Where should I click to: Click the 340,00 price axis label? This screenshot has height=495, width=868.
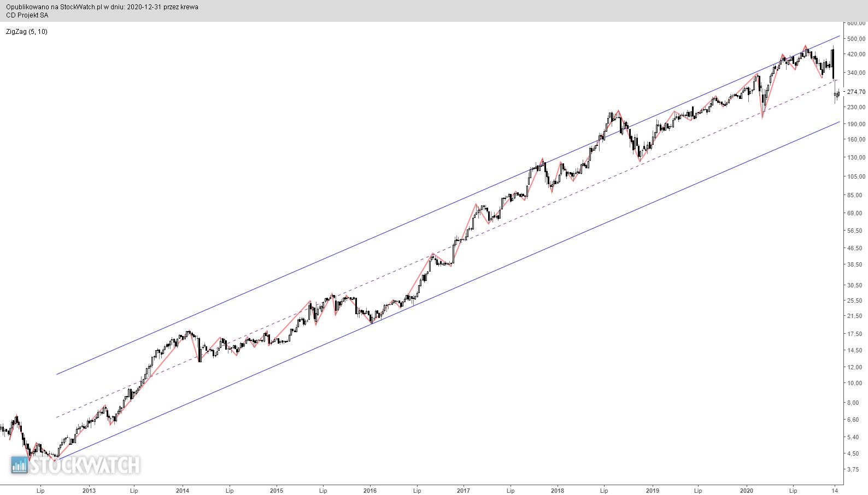pyautogui.click(x=856, y=73)
